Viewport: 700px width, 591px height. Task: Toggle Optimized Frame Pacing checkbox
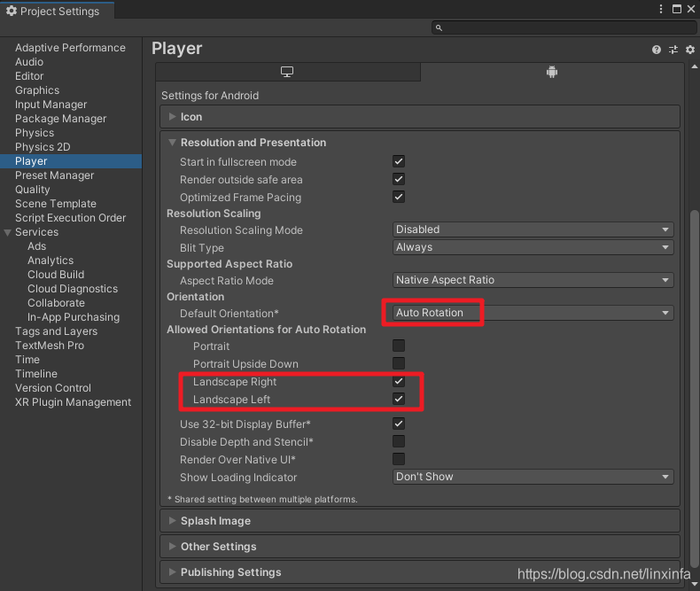pyautogui.click(x=399, y=197)
